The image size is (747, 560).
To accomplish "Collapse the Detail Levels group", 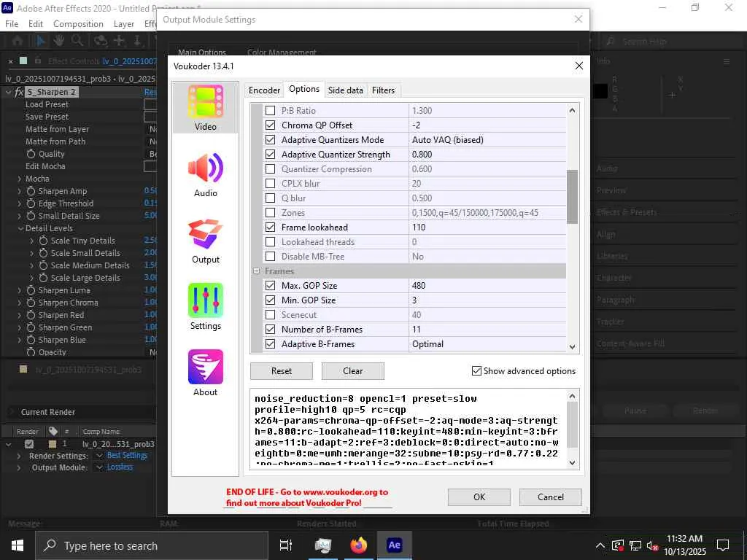I will pyautogui.click(x=20, y=228).
